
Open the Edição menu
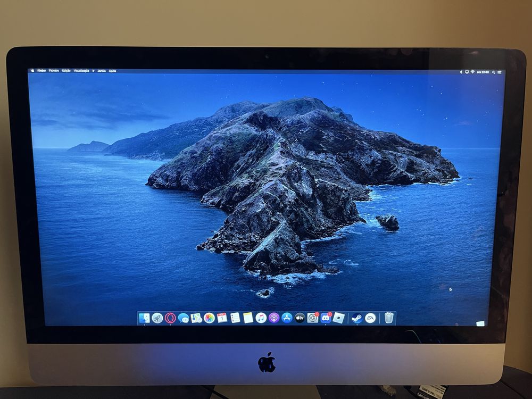click(66, 71)
